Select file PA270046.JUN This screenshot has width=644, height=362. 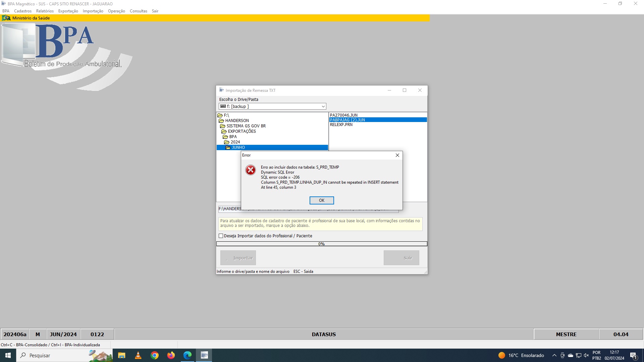coord(343,115)
